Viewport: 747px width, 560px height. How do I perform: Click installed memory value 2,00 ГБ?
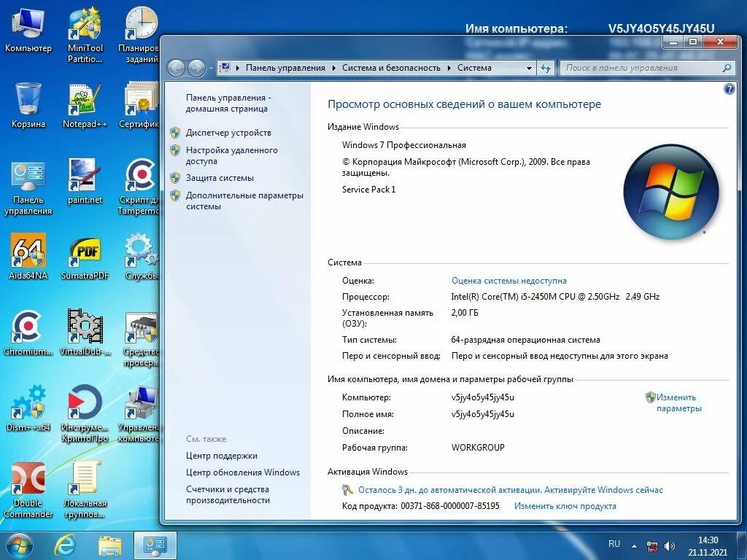(465, 313)
